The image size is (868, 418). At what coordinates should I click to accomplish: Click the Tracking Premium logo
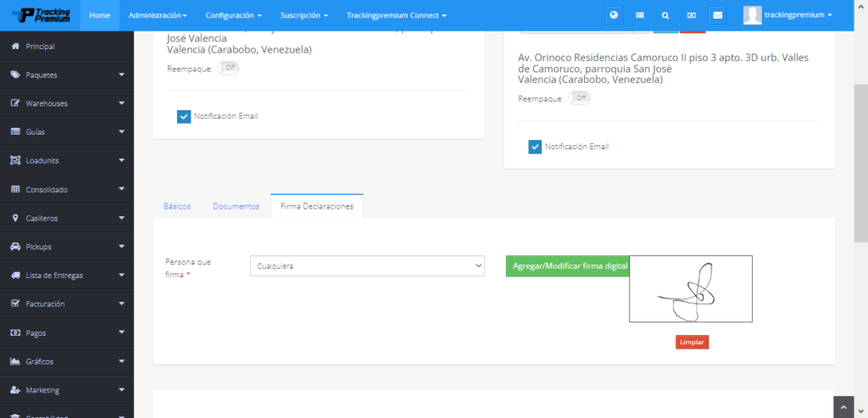click(x=41, y=15)
